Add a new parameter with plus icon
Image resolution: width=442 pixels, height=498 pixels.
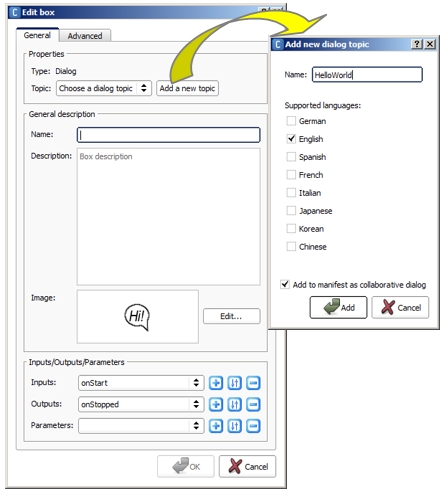click(x=216, y=426)
